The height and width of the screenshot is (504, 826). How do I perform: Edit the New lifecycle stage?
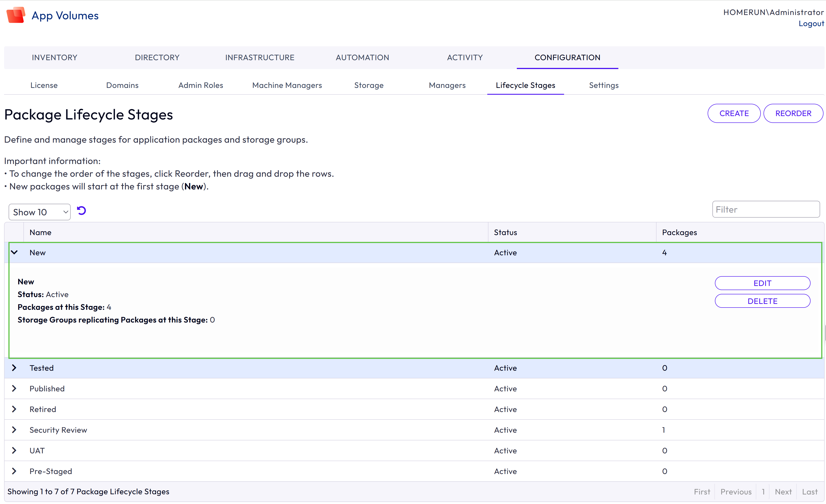click(x=762, y=283)
